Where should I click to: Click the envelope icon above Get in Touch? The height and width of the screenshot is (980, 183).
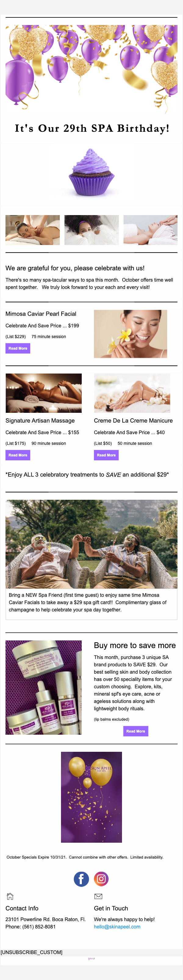[x=98, y=896]
